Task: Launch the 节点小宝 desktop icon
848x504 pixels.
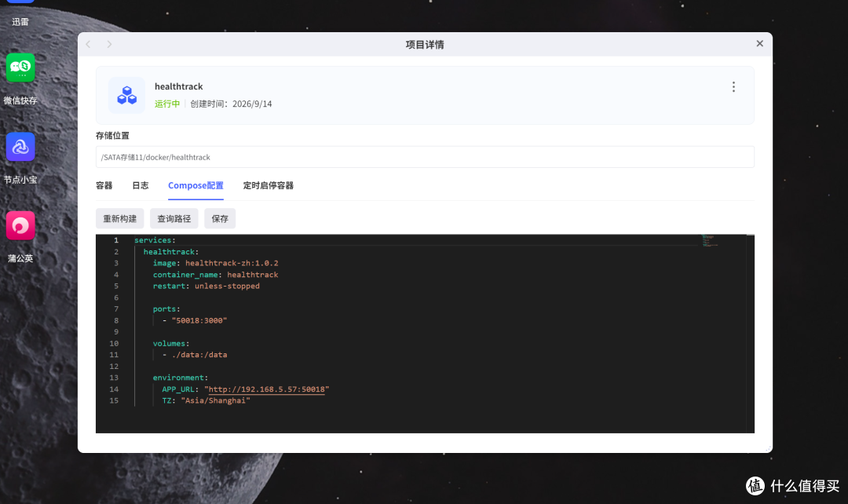Action: point(20,147)
